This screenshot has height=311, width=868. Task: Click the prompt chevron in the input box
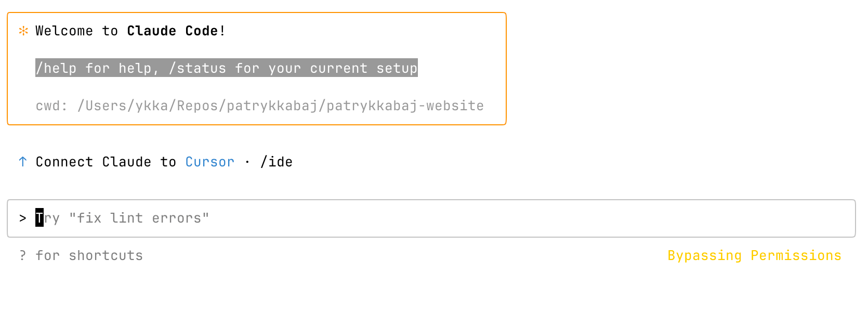coord(22,218)
